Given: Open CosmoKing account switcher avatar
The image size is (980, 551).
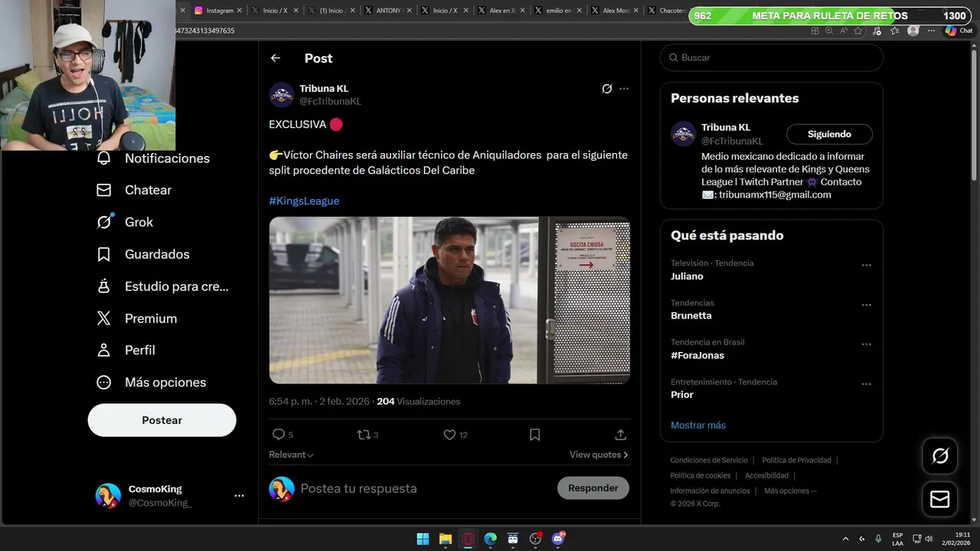Looking at the screenshot, I should (108, 496).
